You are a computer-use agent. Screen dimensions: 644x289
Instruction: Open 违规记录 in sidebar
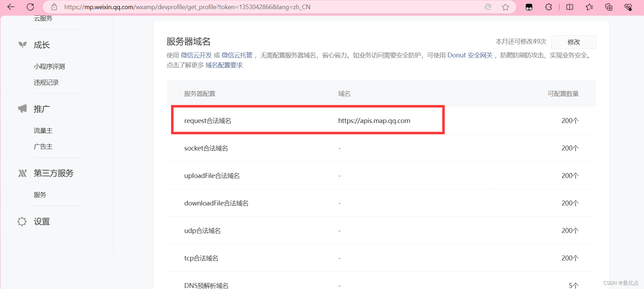pos(46,82)
